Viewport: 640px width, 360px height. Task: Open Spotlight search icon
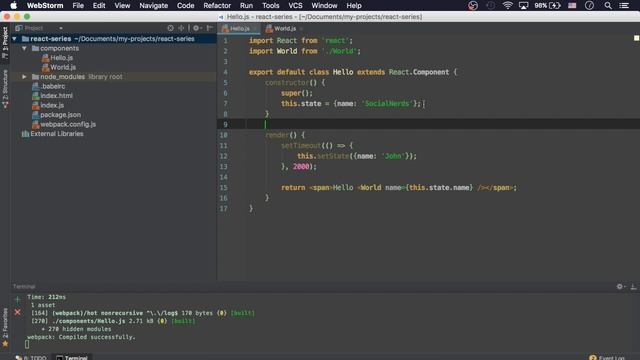(x=608, y=5)
